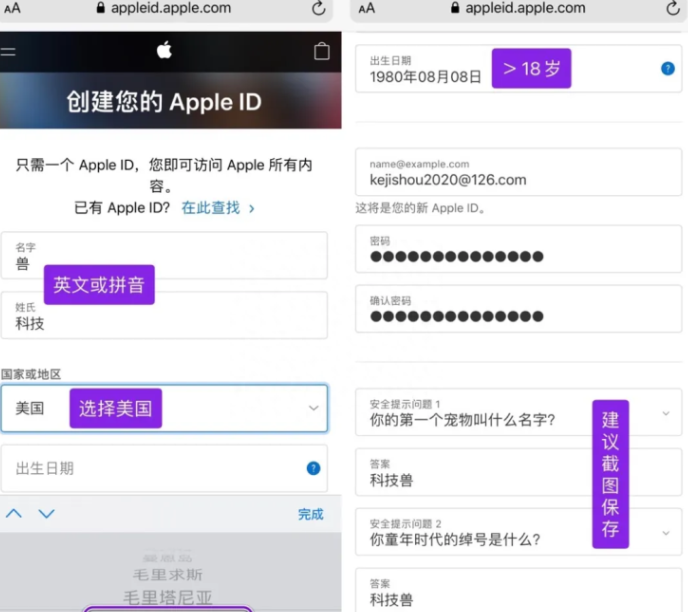
Task: Open the hamburger menu on Apple header
Action: 8,52
